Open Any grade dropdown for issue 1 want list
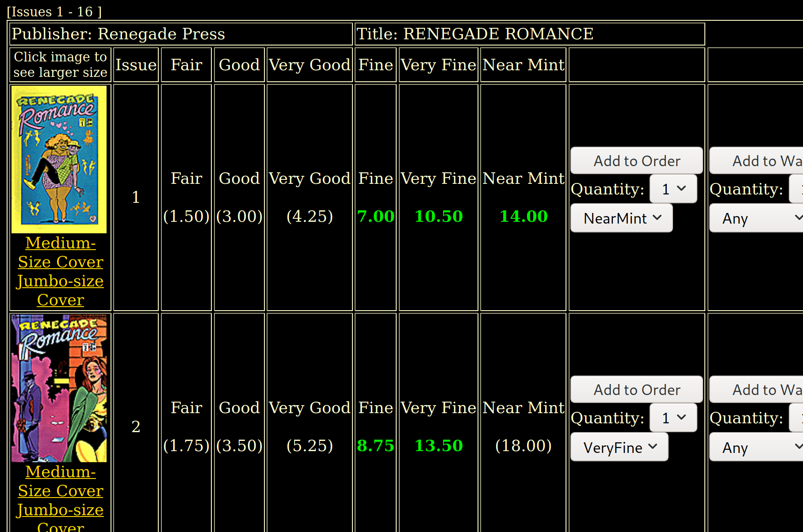Screen dimensions: 803x532 click(756, 218)
